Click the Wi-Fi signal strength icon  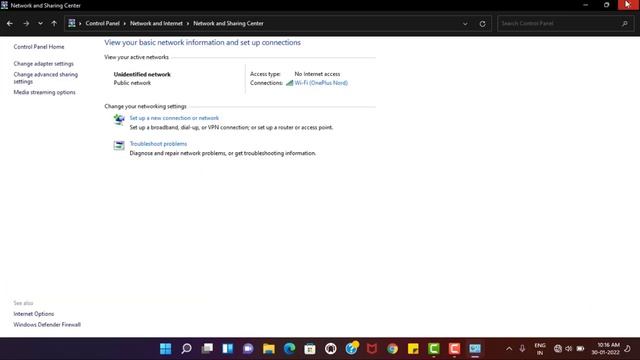tap(289, 83)
